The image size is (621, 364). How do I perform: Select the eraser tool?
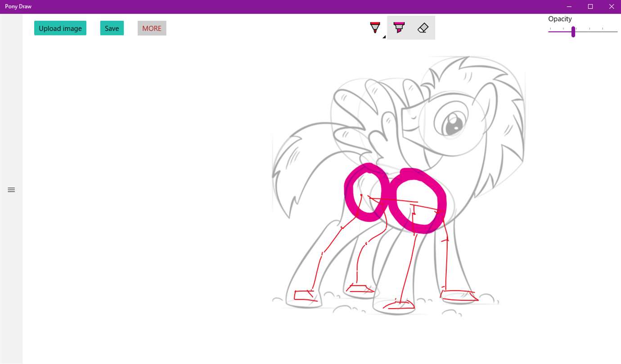pos(423,28)
